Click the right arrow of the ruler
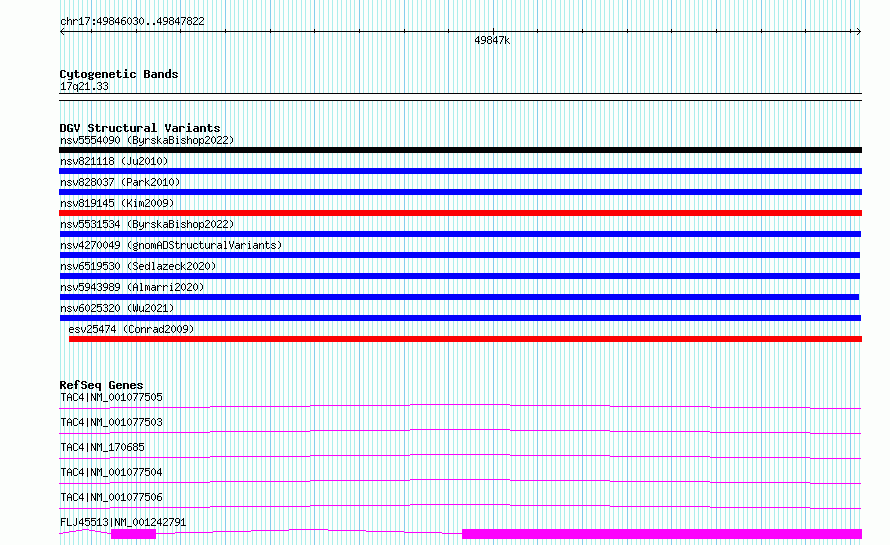Image resolution: width=890 pixels, height=545 pixels. (x=858, y=32)
